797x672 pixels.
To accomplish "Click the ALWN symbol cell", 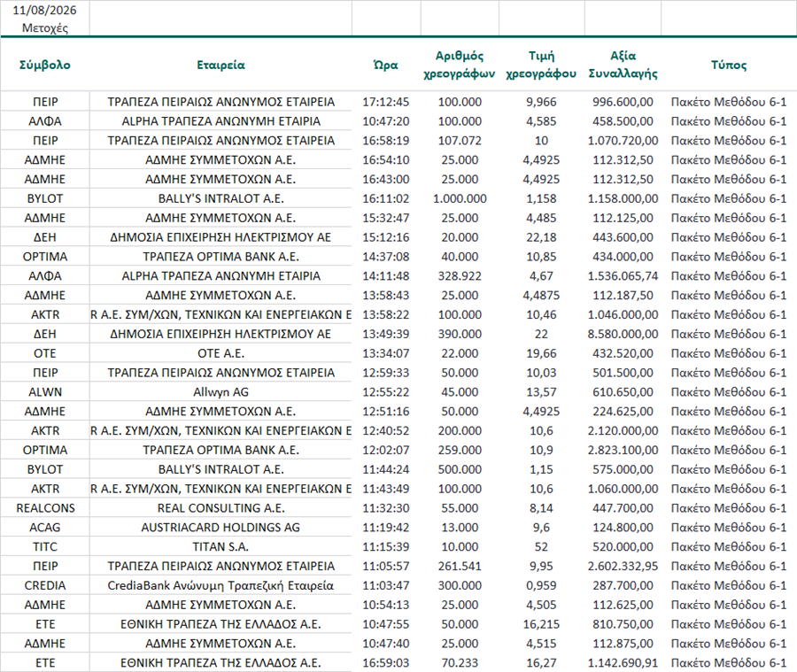I will click(45, 391).
